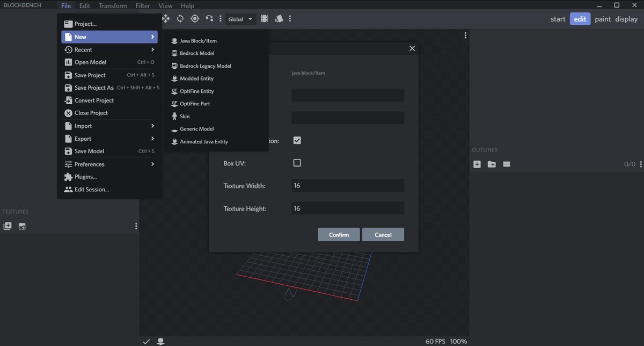Open the Edit menu
This screenshot has height=346, width=644.
coord(84,6)
